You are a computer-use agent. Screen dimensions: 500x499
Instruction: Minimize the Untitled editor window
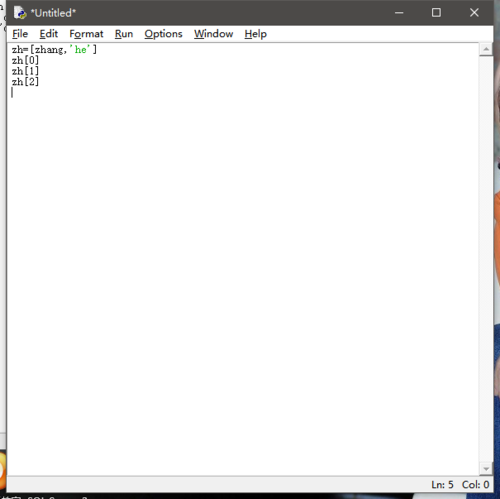399,13
